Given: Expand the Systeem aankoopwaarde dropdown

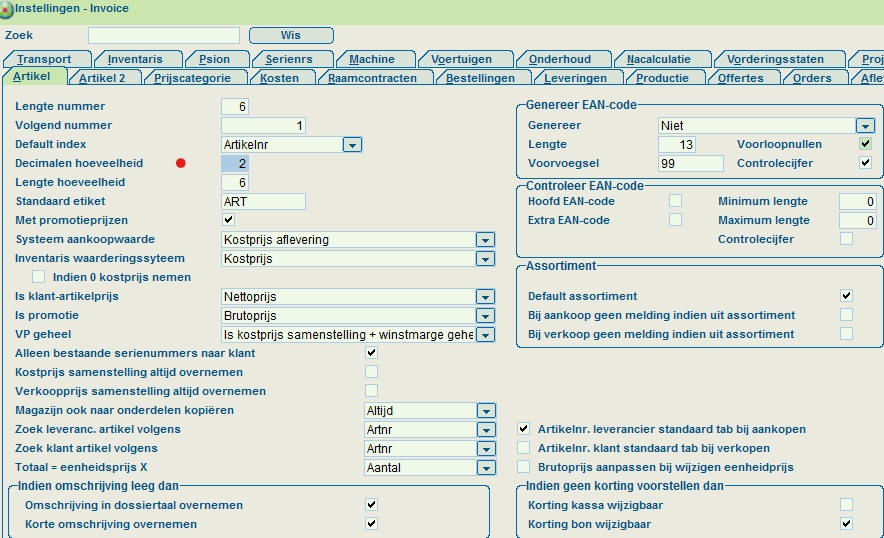Looking at the screenshot, I should point(485,240).
